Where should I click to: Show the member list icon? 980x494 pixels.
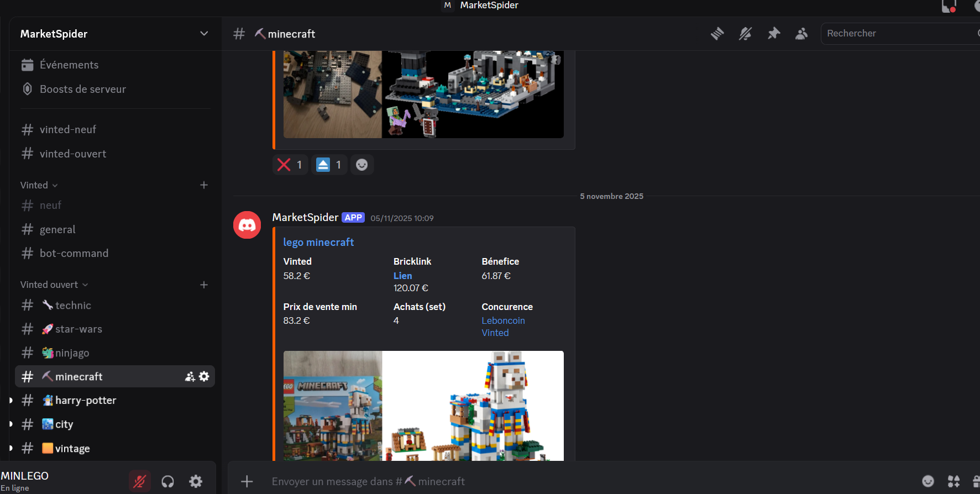[x=801, y=34]
